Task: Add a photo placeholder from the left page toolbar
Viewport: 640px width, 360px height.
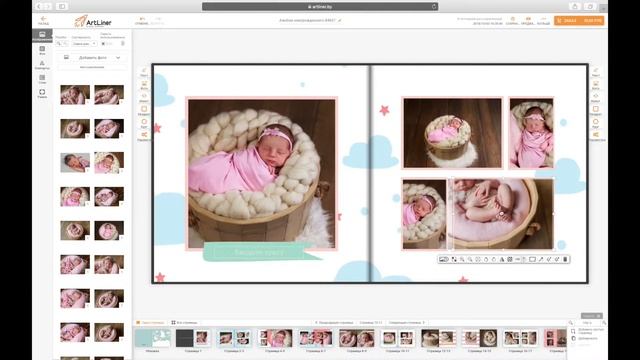Action: [144, 84]
